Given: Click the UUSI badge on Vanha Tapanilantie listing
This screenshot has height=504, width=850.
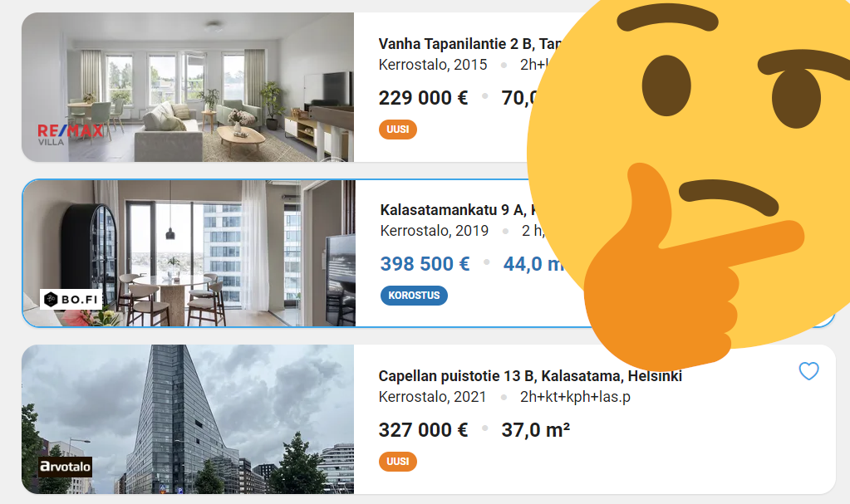Looking at the screenshot, I should tap(397, 130).
